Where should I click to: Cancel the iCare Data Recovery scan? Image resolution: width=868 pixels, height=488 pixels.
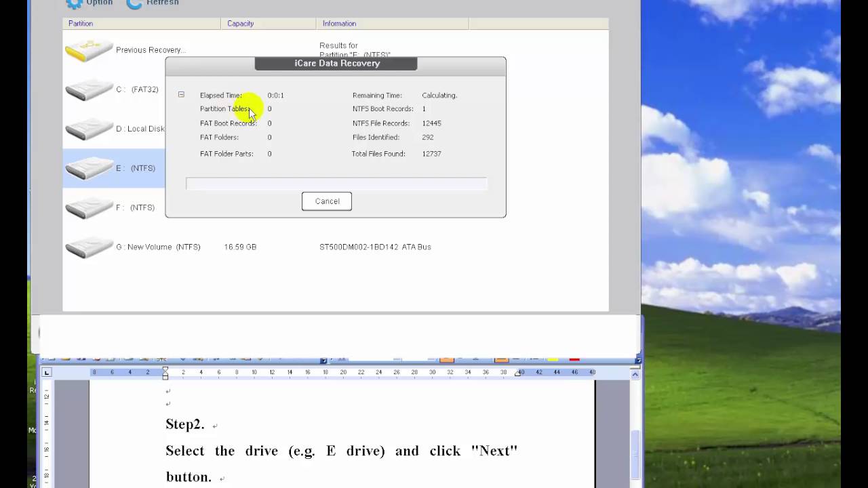[x=327, y=201]
